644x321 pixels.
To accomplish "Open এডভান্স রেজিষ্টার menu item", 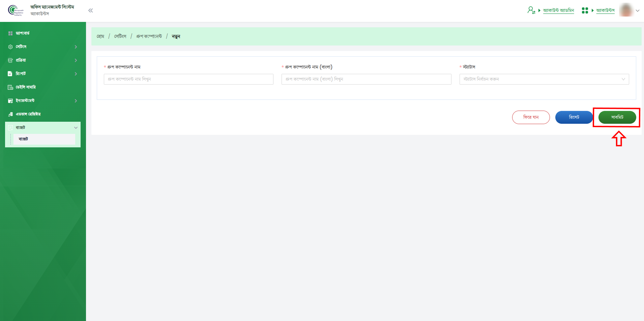I will [x=28, y=114].
